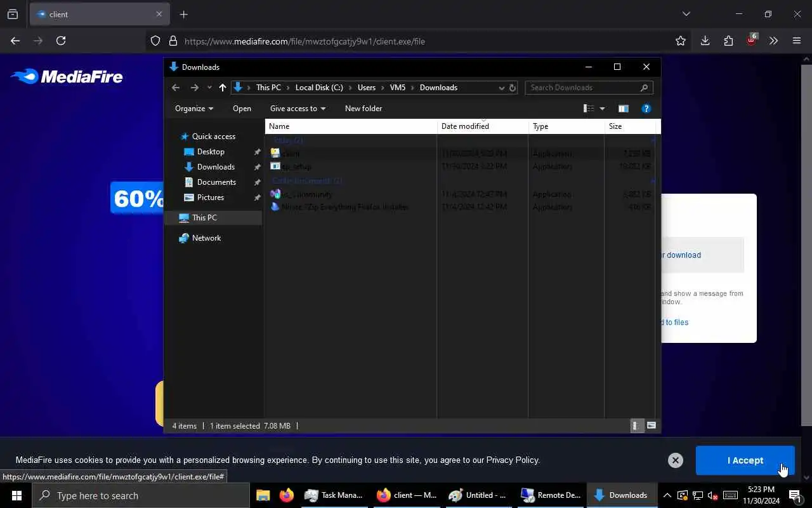Viewport: 812px width, 508px height.
Task: Refresh the Downloads folder view
Action: [x=513, y=88]
